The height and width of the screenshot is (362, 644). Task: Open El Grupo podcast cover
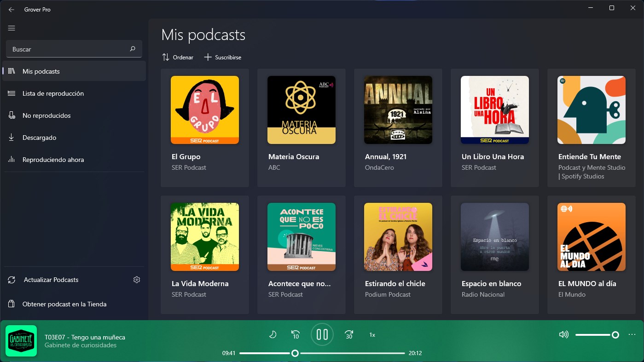click(205, 110)
